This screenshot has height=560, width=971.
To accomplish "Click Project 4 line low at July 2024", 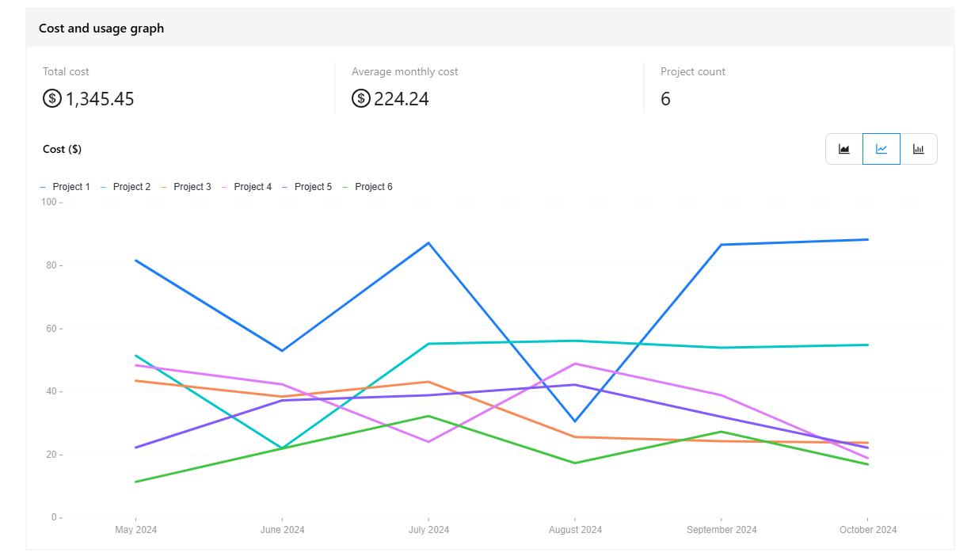I will click(428, 442).
